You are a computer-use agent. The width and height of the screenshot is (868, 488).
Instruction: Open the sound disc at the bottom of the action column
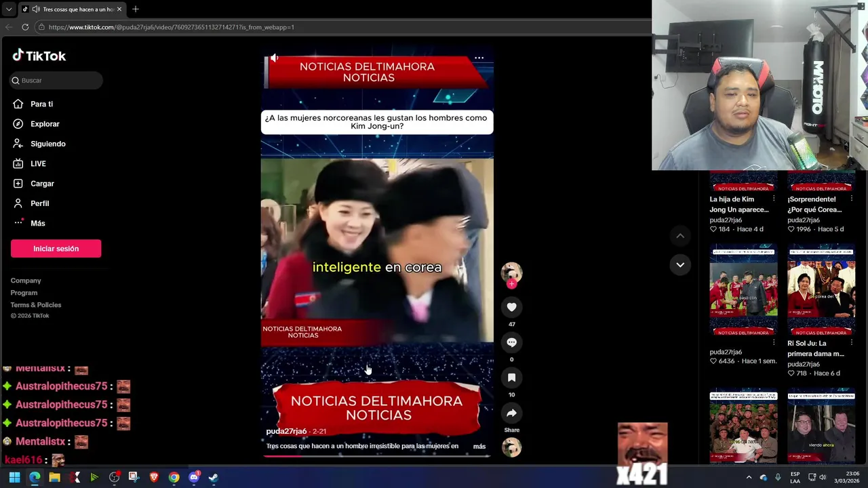[x=511, y=447]
